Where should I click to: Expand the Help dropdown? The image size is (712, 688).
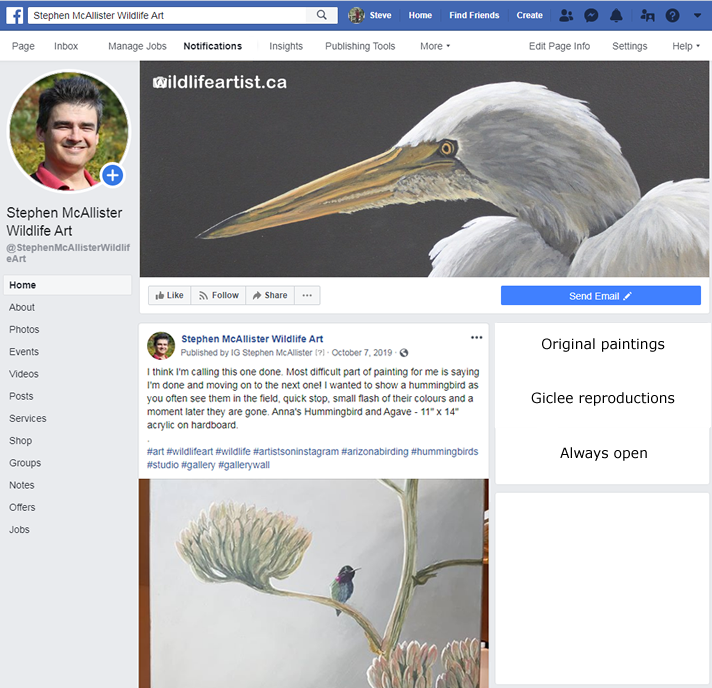point(685,46)
